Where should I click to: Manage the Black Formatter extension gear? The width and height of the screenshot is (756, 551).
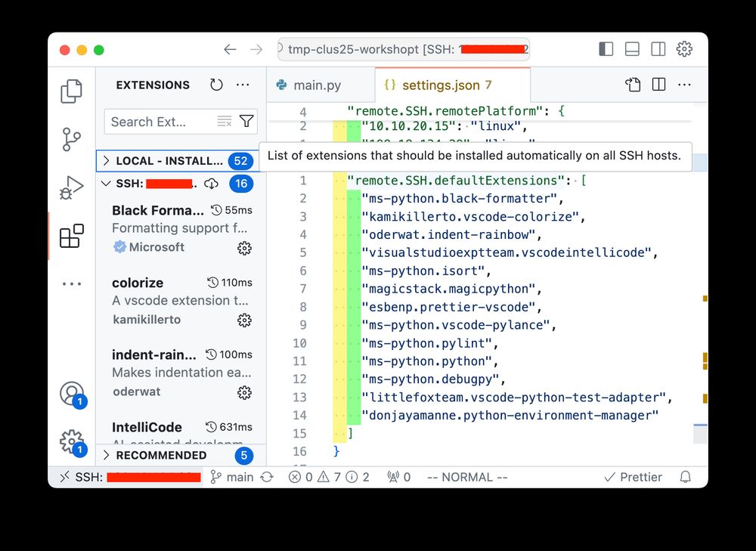coord(244,248)
